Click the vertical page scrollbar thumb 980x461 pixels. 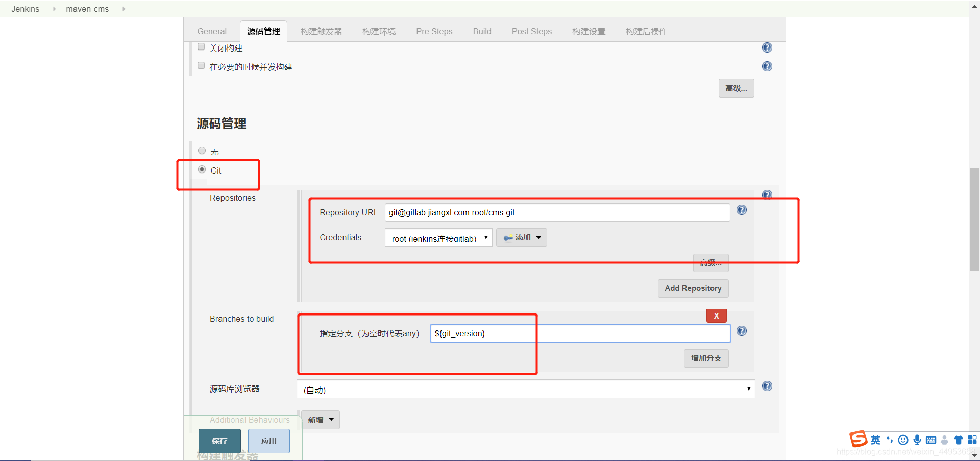point(974,220)
